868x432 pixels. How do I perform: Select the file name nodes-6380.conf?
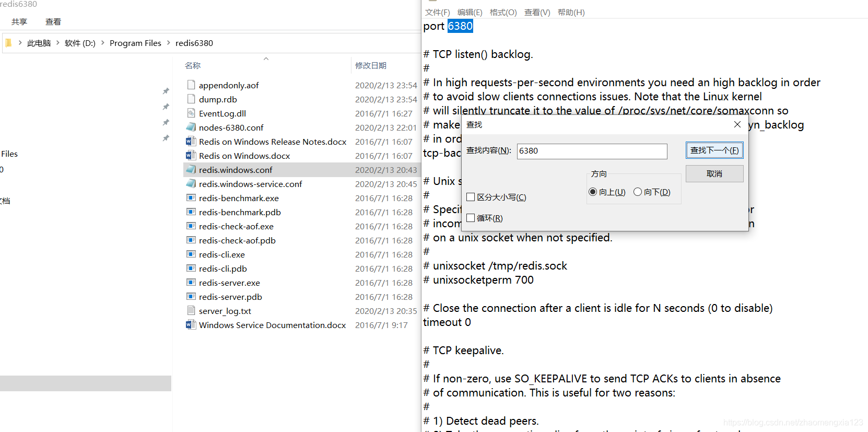tap(231, 127)
